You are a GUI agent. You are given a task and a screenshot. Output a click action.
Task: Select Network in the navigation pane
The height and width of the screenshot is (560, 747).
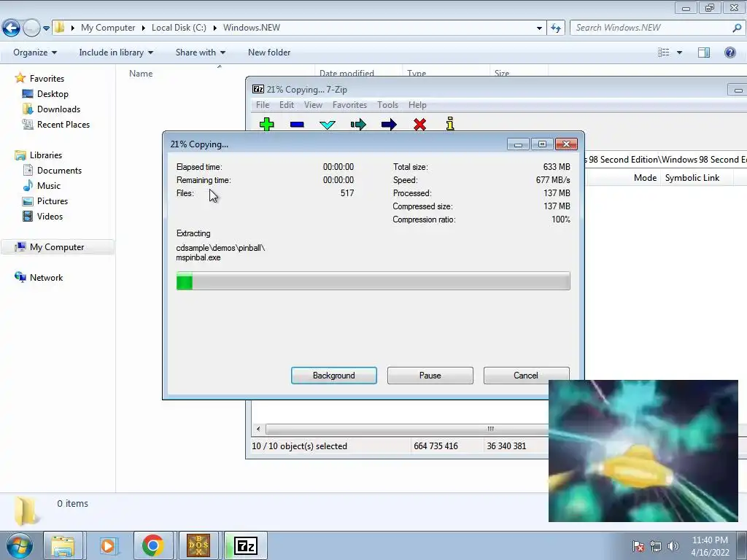point(46,278)
